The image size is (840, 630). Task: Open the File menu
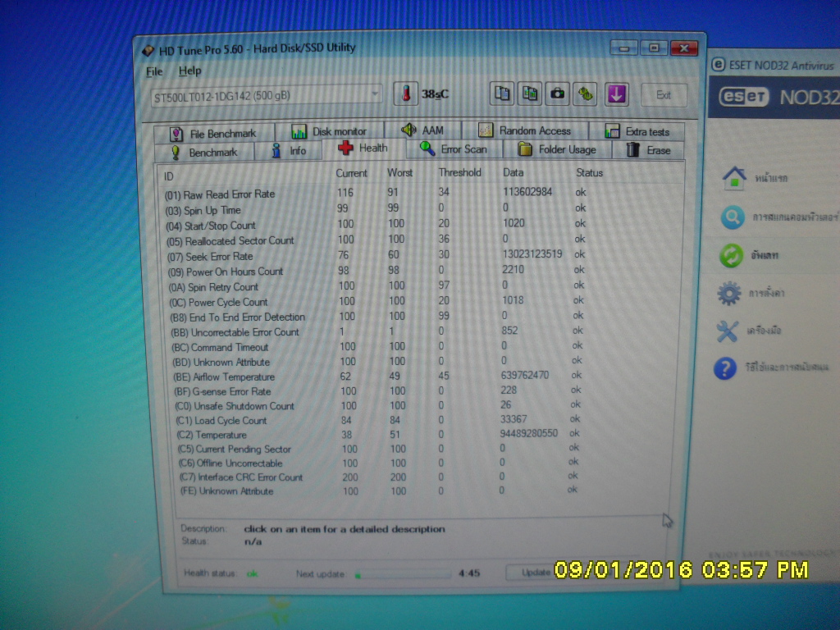(154, 71)
